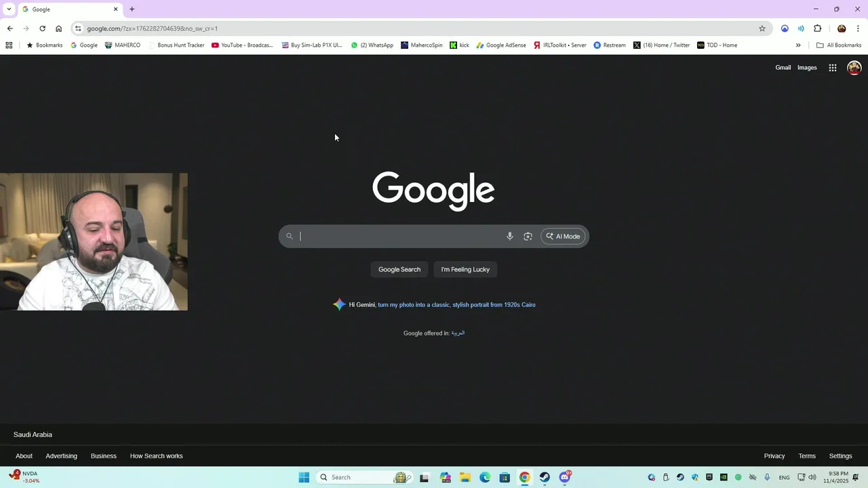
Task: Bookmark this page with star icon
Action: point(762,28)
